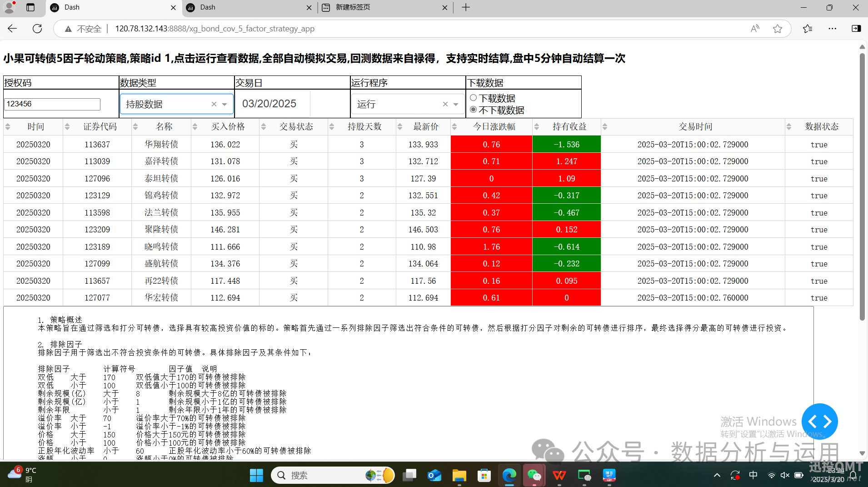Sort by 交易状态 column sort icon
Viewport: 868px width, 487px height.
(x=264, y=127)
